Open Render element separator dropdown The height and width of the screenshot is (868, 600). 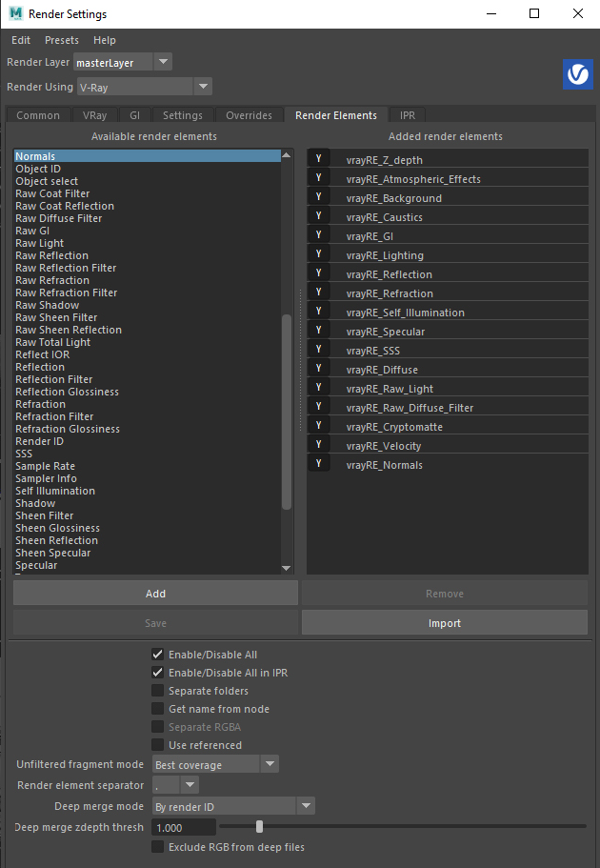(x=175, y=785)
